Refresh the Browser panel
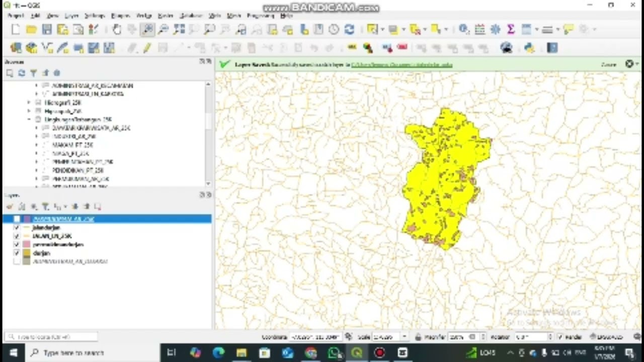The width and height of the screenshot is (644, 362). 21,73
